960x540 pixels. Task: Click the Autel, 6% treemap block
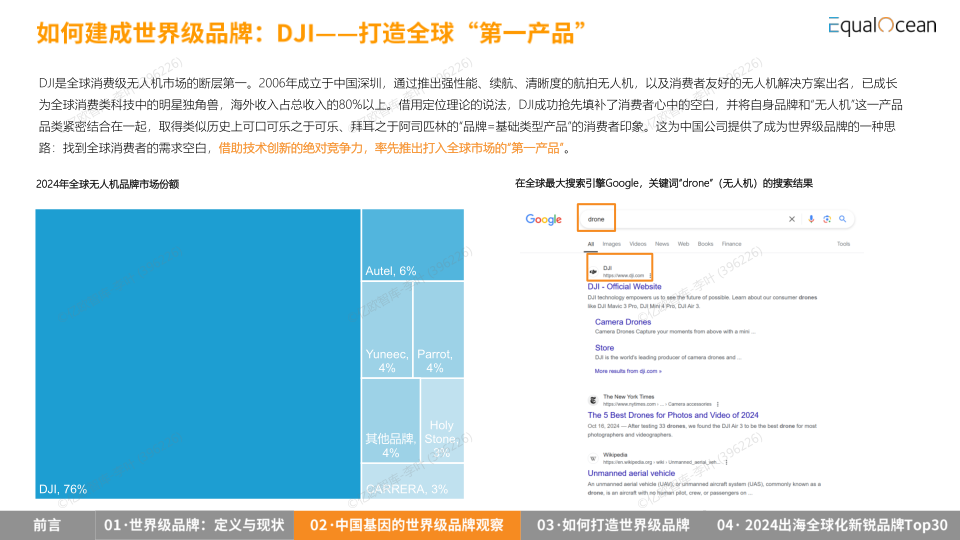point(413,245)
